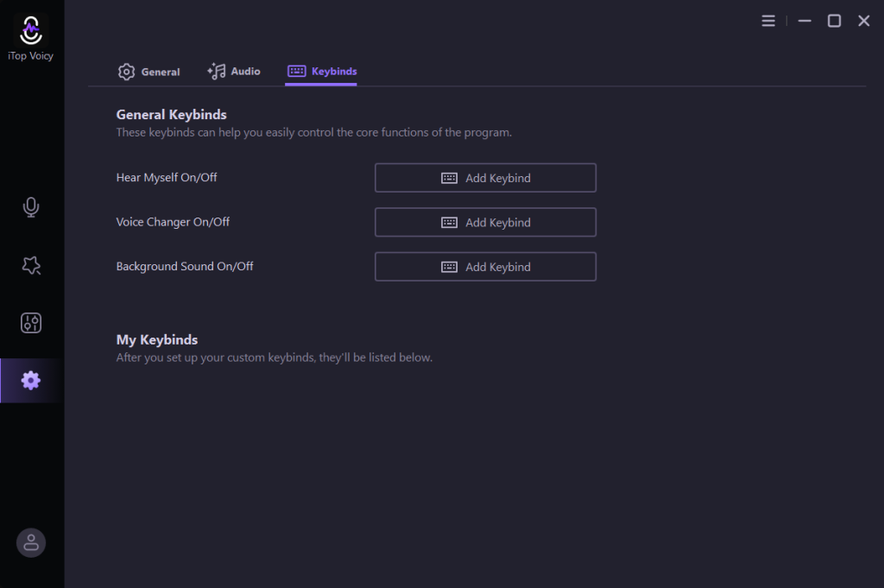Open the mixer sliders section in sidebar
The width and height of the screenshot is (884, 588).
(31, 323)
